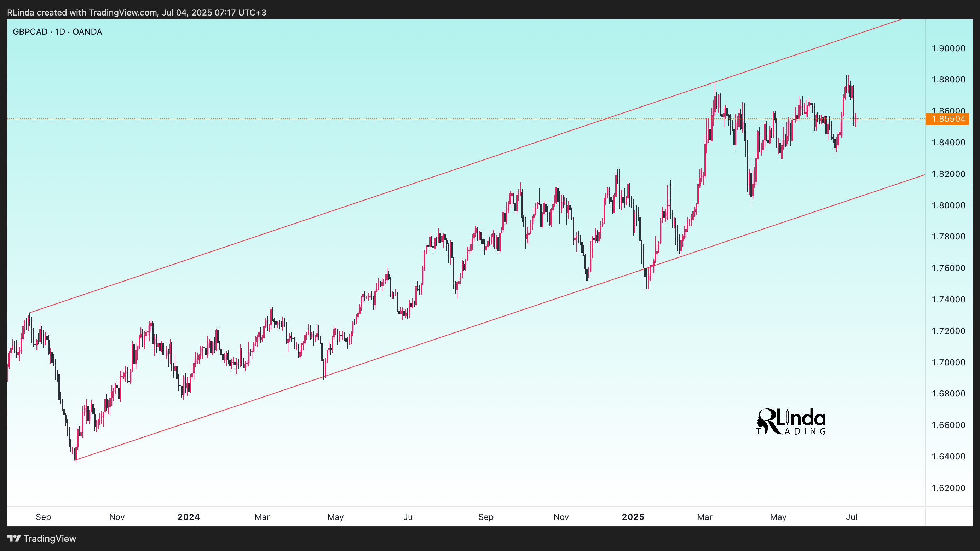Click the 2024 year label on time axis
This screenshot has width=980, height=551.
(x=189, y=517)
